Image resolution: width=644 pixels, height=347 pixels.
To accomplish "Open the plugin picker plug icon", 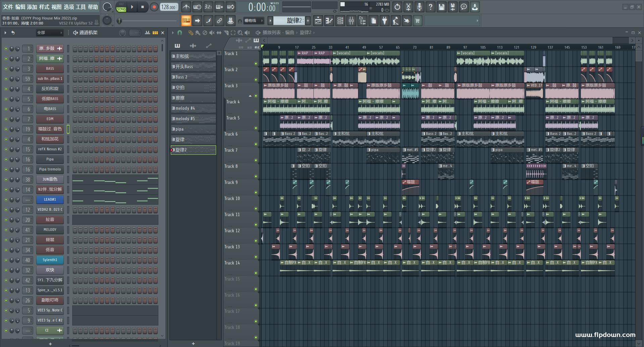I will coord(385,21).
